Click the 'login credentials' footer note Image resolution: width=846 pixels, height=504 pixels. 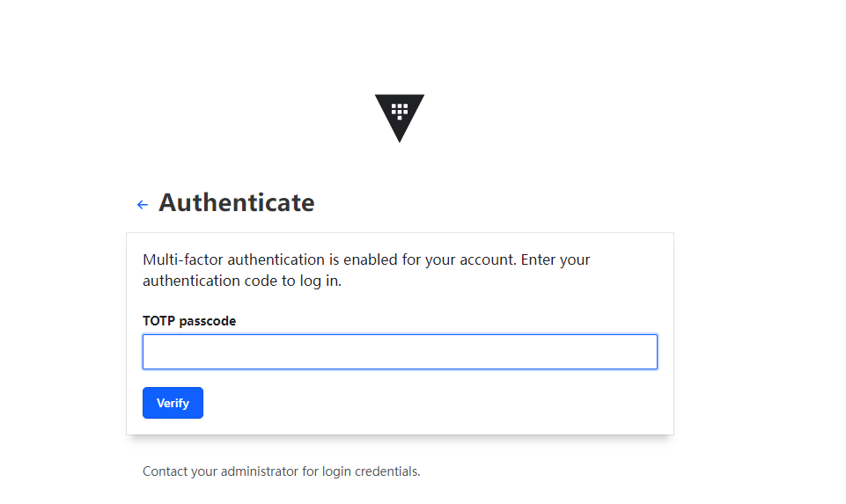click(371, 471)
